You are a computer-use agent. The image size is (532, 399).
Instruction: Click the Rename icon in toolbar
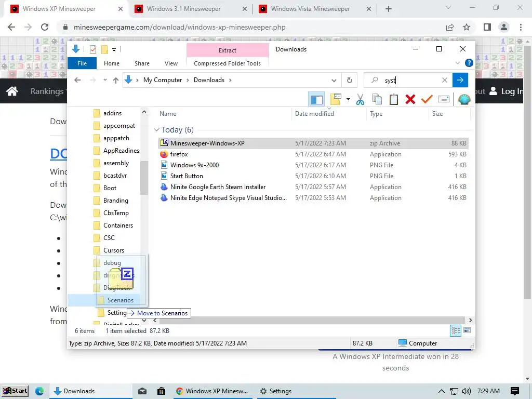[444, 99]
